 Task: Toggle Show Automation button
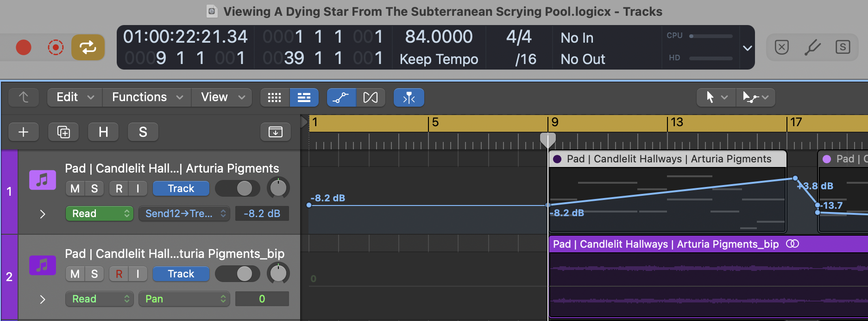click(x=341, y=97)
